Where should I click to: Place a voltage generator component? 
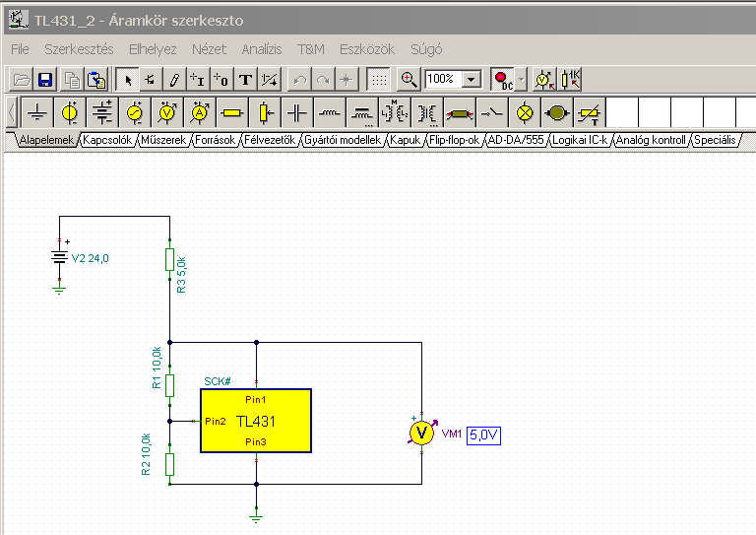(135, 113)
